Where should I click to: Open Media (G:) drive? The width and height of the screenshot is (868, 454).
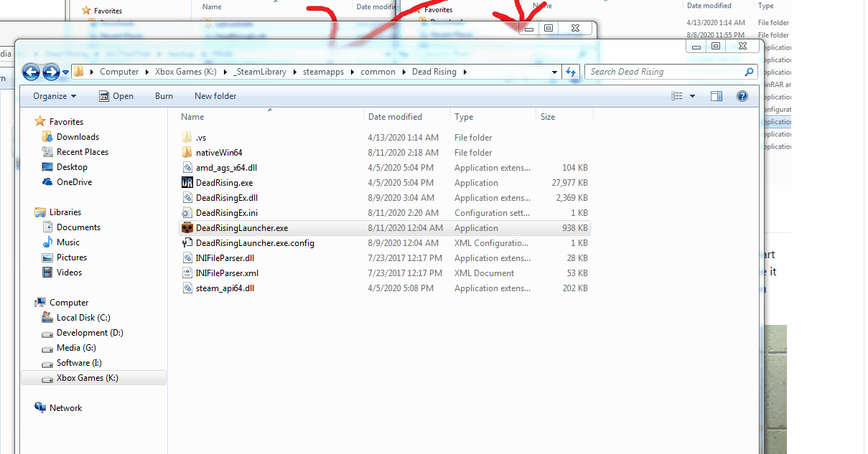(76, 347)
